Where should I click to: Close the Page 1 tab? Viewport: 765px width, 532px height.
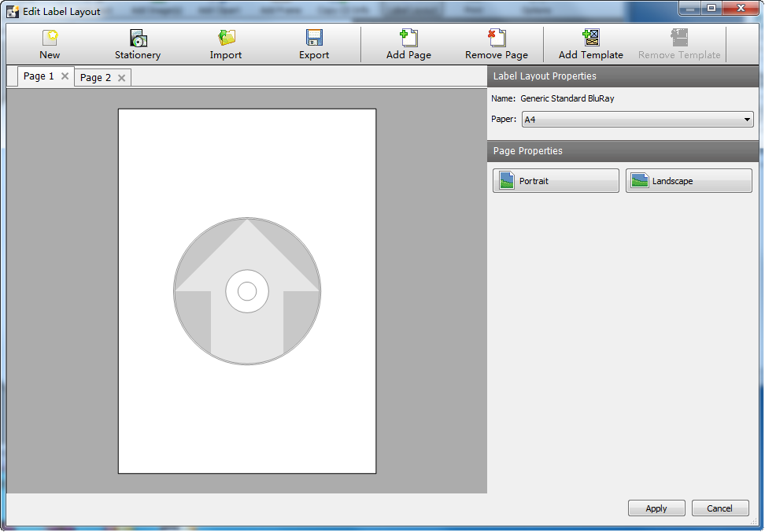(65, 76)
